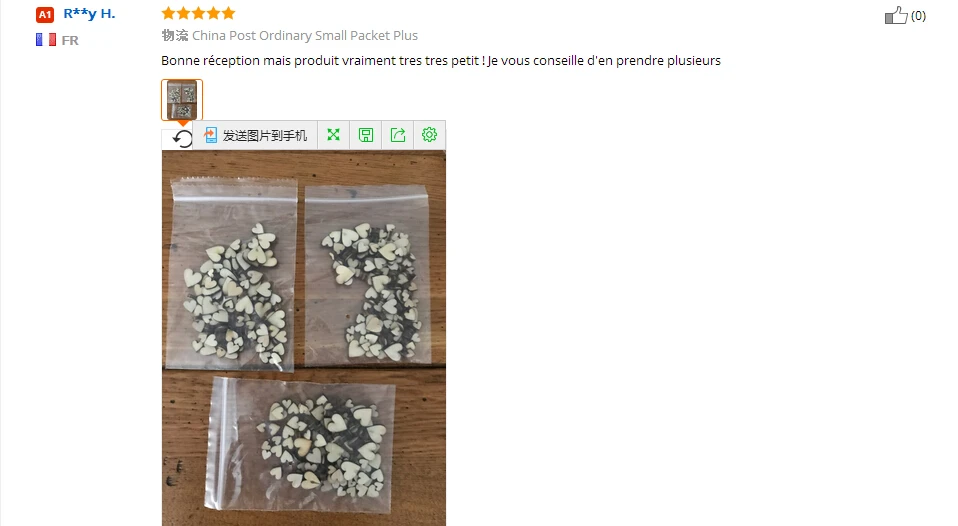Select the third rating star
Screen dimensions: 958x526
coord(199,13)
